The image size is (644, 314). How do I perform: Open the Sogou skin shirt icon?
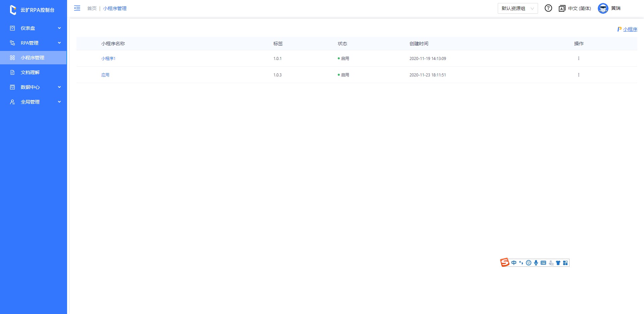[x=558, y=263]
